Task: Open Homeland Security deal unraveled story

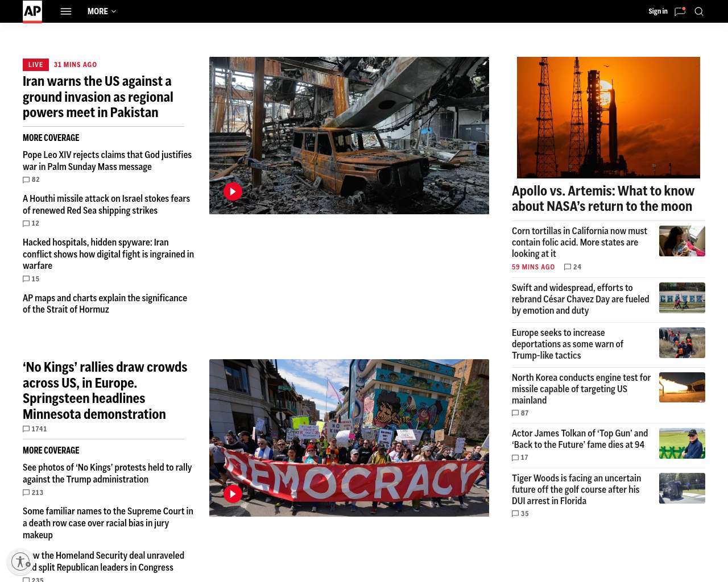Action: pos(104,562)
